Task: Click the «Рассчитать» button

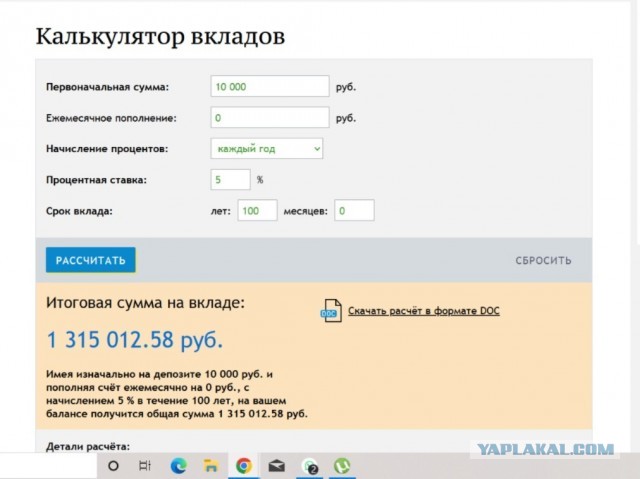Action: (91, 260)
